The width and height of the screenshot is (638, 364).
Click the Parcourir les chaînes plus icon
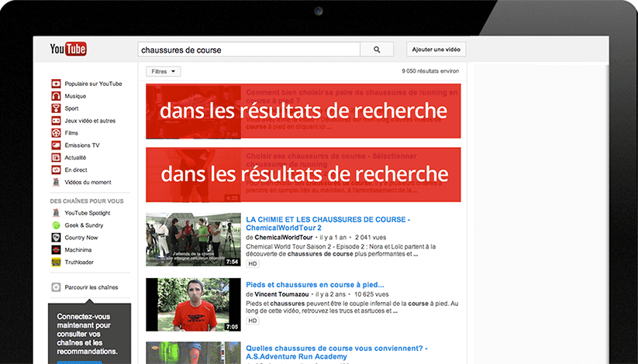tap(56, 287)
